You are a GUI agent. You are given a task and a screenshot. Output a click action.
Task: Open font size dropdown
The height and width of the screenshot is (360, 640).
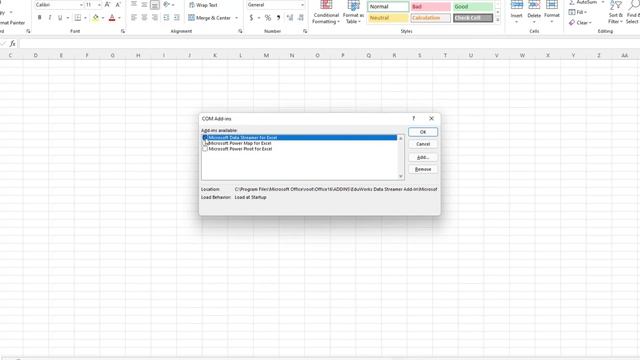(99, 5)
